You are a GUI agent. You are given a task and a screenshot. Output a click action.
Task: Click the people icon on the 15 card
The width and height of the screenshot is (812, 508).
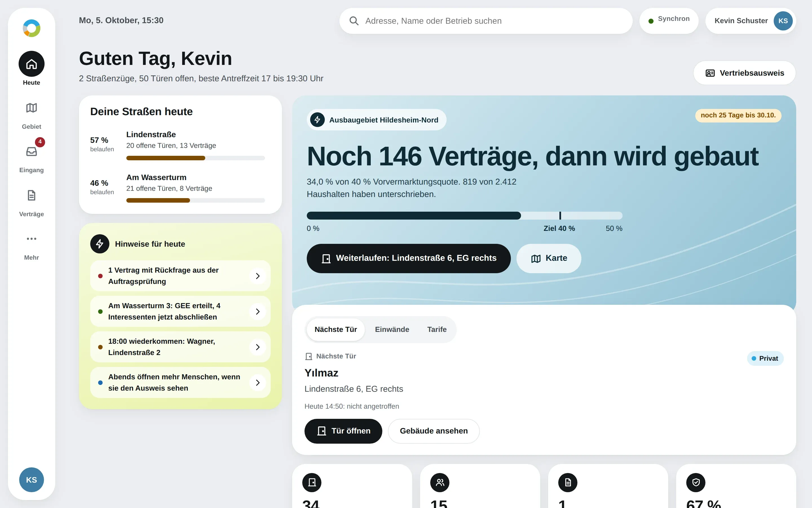[x=440, y=483]
